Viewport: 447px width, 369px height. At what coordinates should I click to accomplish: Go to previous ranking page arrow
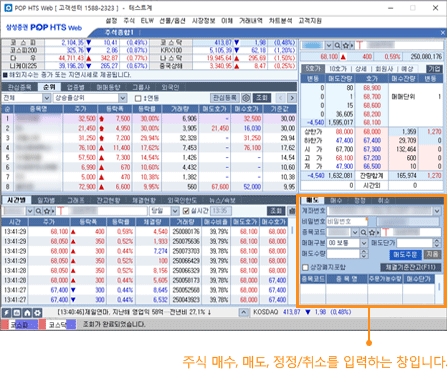point(281,98)
